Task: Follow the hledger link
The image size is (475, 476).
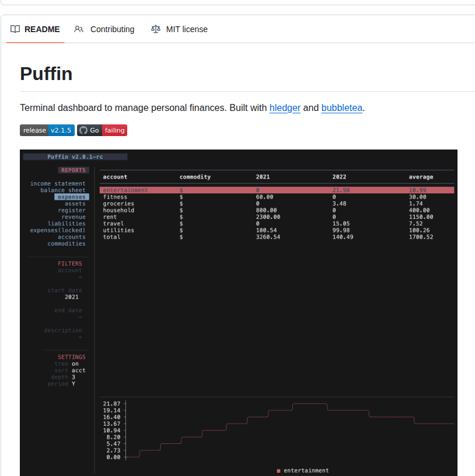Action: click(x=285, y=108)
